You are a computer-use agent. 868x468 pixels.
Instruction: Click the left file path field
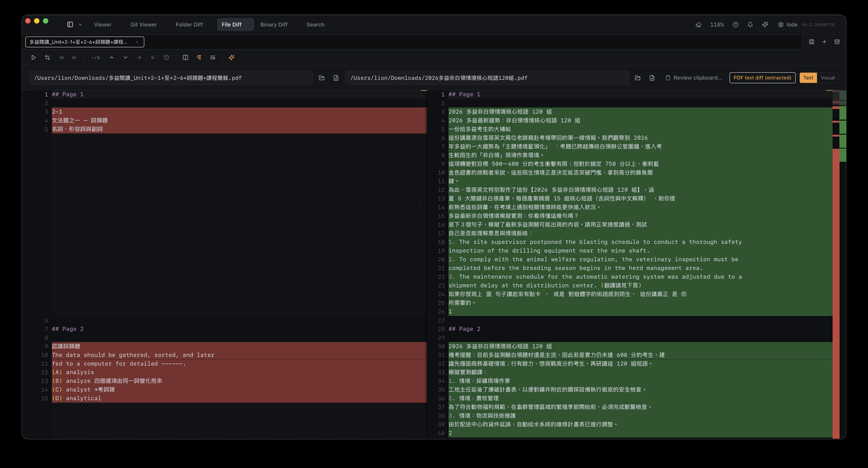(x=171, y=78)
